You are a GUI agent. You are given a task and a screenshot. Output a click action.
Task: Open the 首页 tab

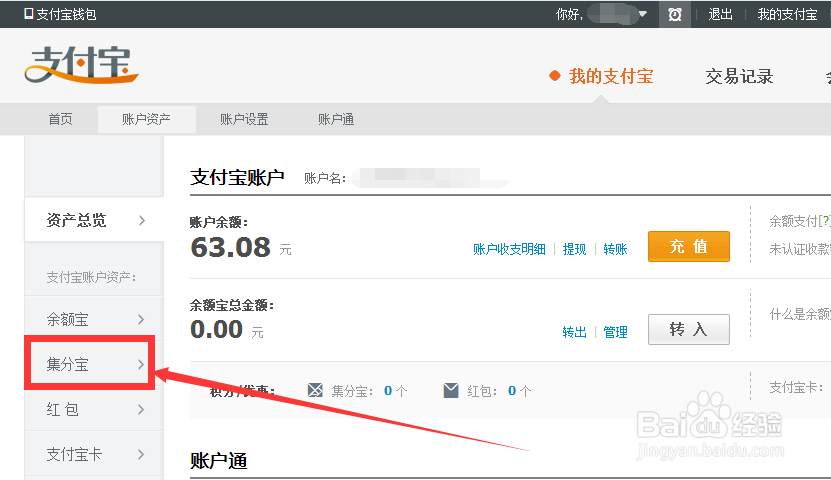[x=60, y=119]
